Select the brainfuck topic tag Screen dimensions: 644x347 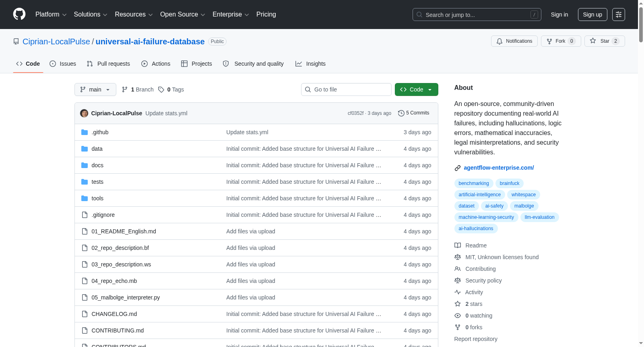[x=510, y=183]
